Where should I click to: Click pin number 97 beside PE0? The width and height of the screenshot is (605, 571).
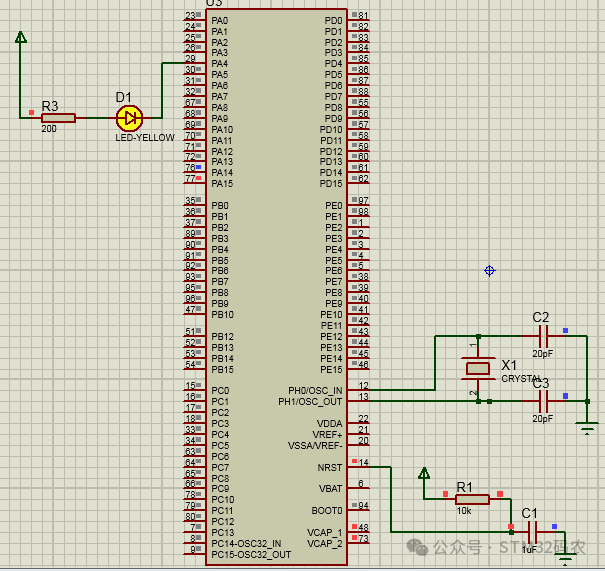tap(363, 201)
